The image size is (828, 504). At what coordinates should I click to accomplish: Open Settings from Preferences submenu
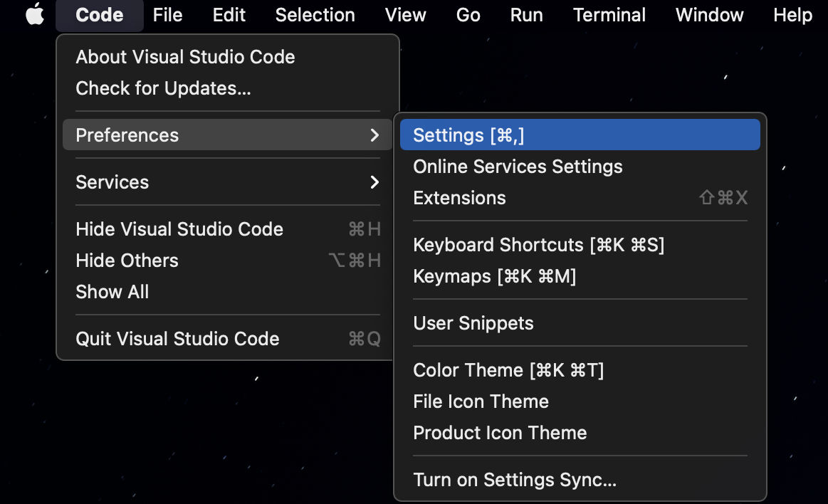click(580, 135)
